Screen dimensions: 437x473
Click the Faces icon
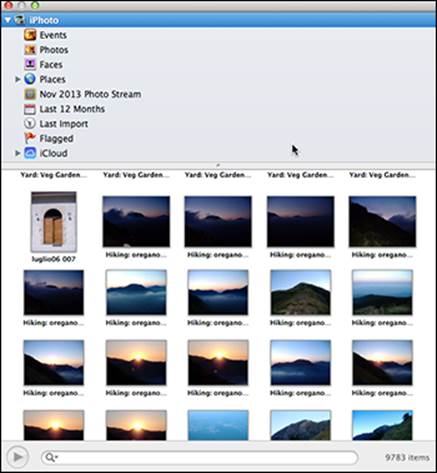click(x=30, y=64)
